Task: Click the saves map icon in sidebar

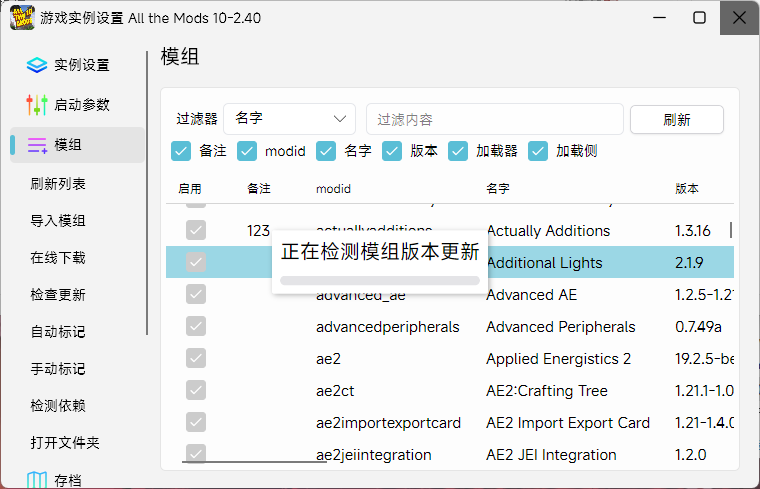Action: click(x=37, y=481)
